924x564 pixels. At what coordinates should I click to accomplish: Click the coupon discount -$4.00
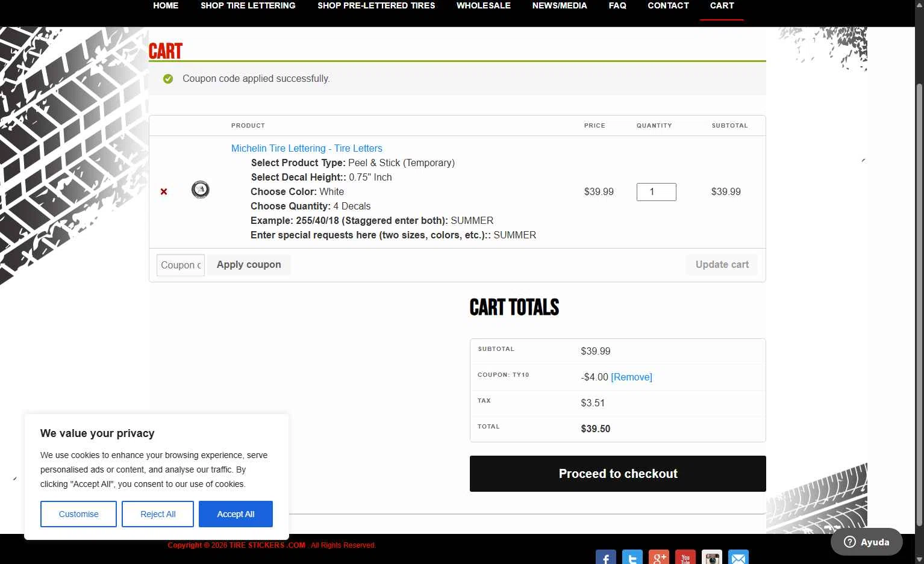[595, 377]
